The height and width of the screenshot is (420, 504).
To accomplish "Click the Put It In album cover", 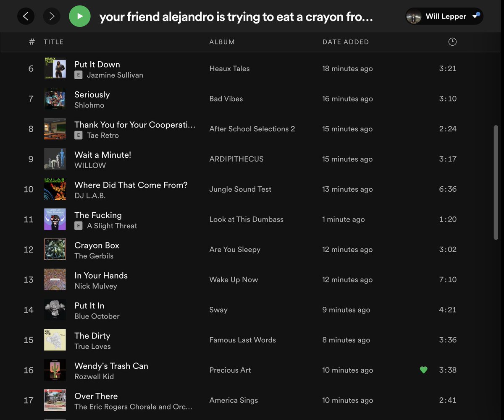I will click(55, 310).
